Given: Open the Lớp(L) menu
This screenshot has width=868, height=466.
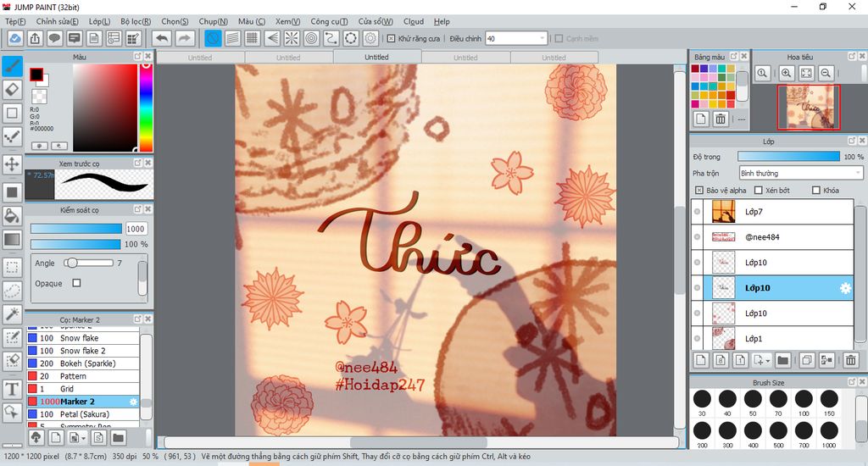Looking at the screenshot, I should (100, 21).
